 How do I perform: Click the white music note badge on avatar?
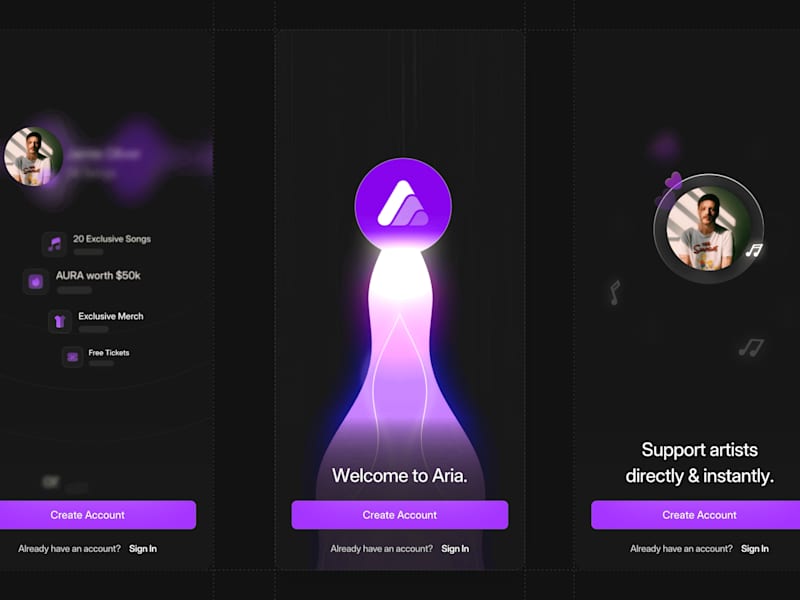pos(754,250)
